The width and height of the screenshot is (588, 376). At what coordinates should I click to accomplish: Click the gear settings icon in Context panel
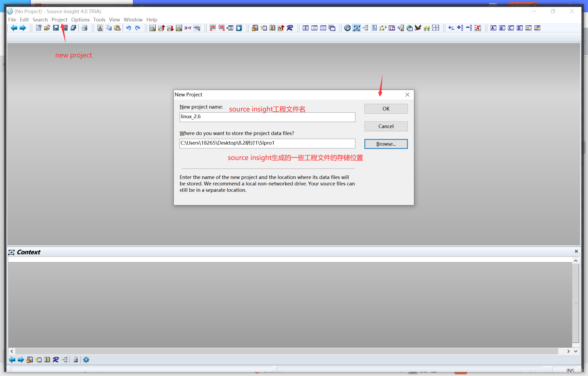pos(86,360)
